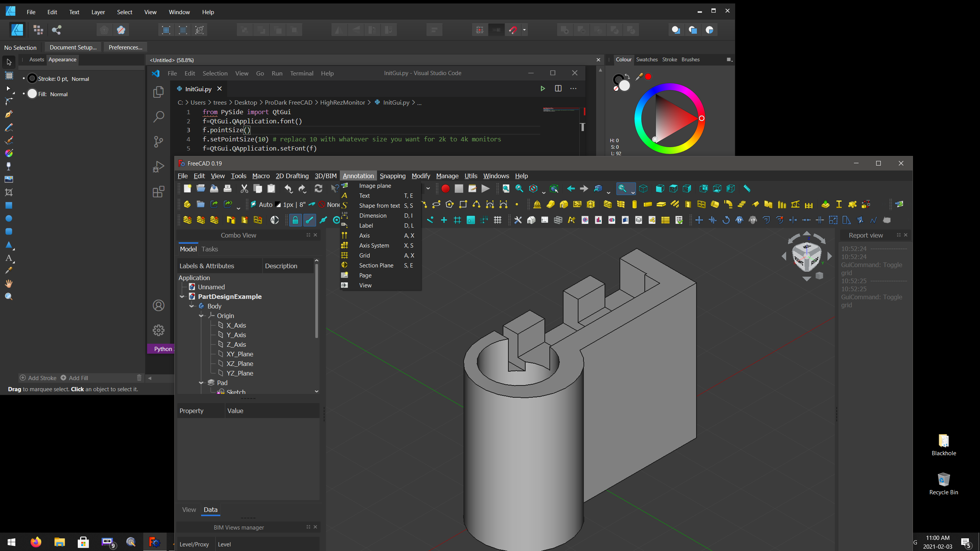Click the Preferences... button
980x551 pixels.
(125, 48)
